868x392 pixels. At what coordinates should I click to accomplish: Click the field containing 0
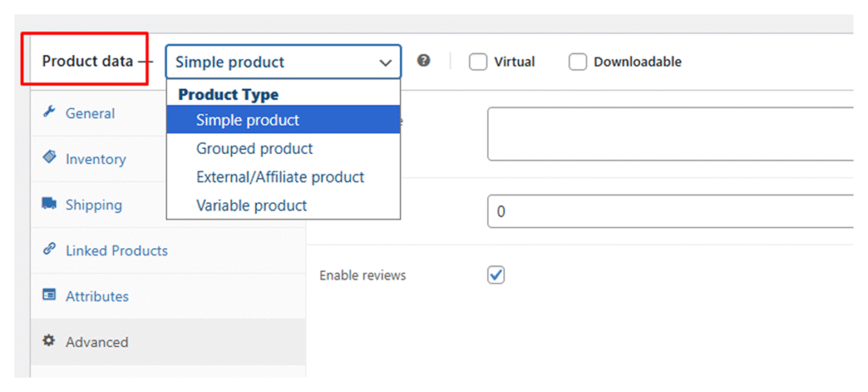pyautogui.click(x=670, y=212)
